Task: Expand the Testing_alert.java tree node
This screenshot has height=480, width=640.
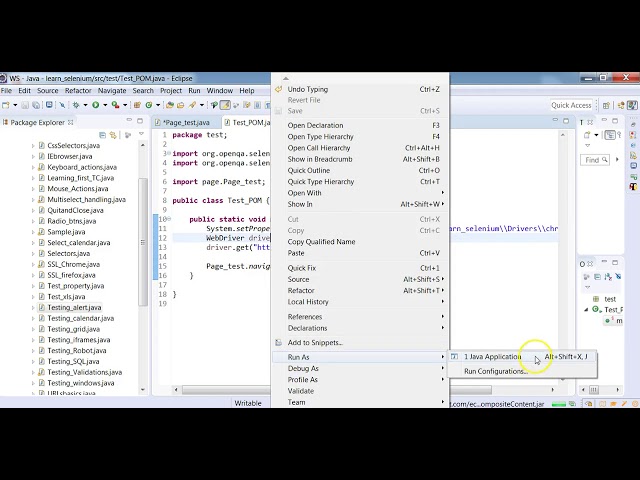Action: [x=33, y=307]
